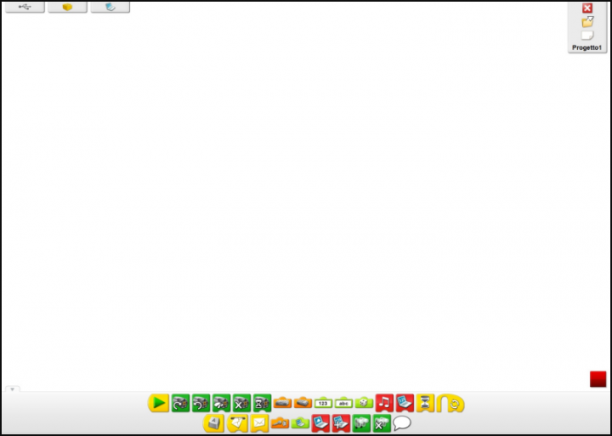Select the Motor Power block
Screen dimensions: 612x436
click(x=221, y=403)
